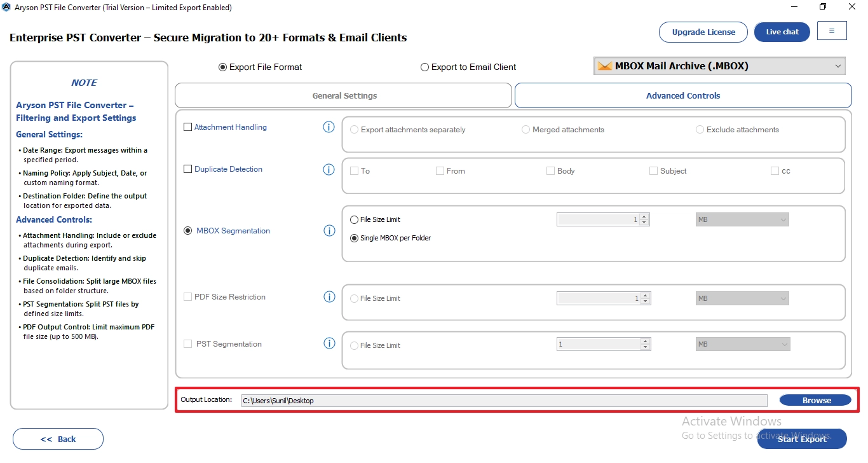Click the Duplicate Detection label

[228, 169]
